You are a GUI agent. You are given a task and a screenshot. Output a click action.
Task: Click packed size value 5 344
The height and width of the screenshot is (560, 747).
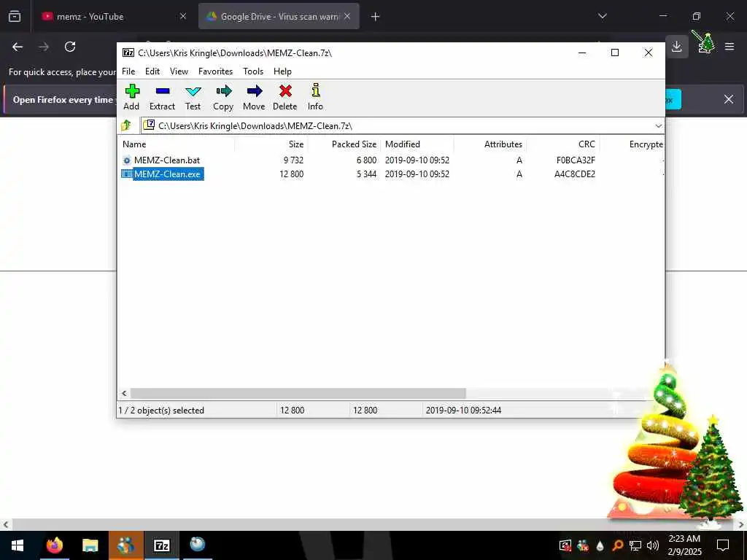click(x=366, y=174)
